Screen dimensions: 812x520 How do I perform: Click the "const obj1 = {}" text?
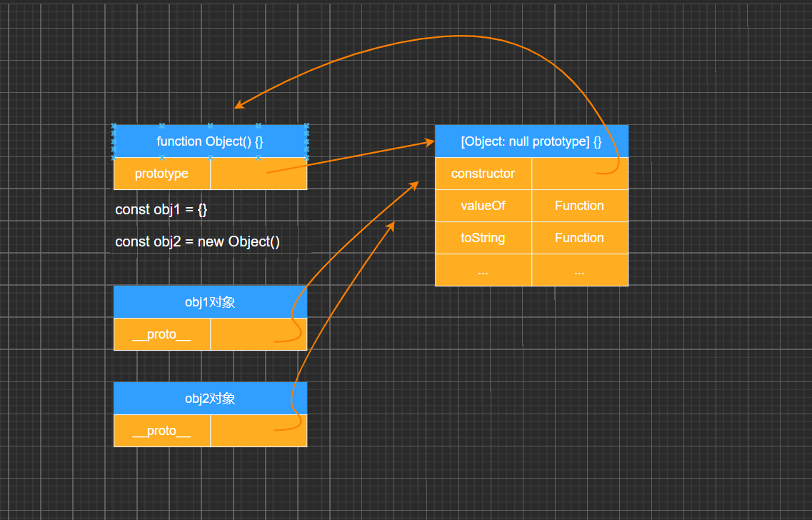click(159, 209)
